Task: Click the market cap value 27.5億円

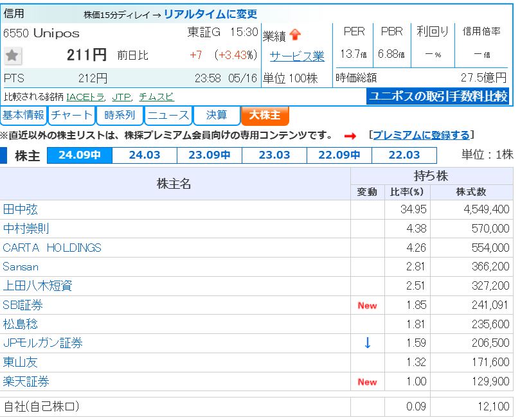Action: click(484, 78)
